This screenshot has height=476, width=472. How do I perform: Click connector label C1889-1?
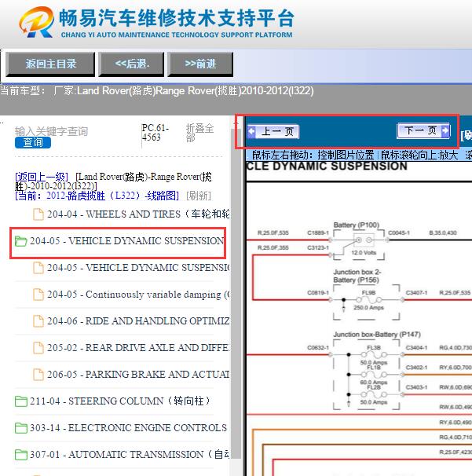coord(318,233)
